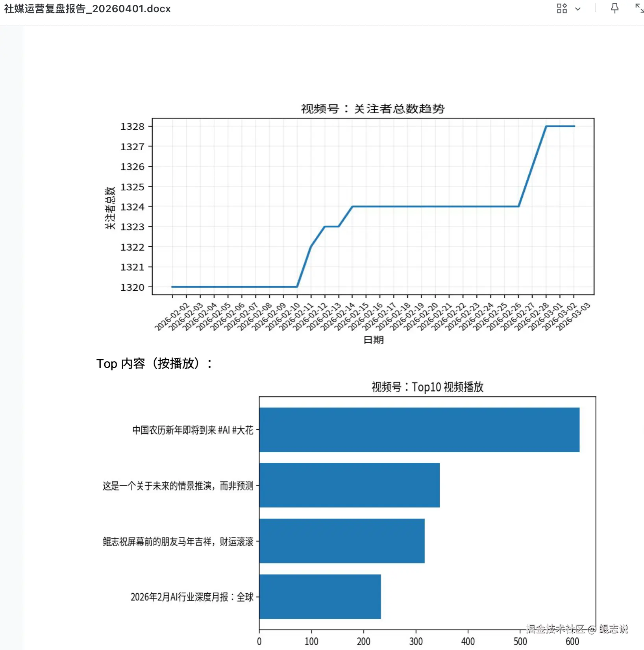Viewport: 644px width, 650px height.
Task: Select the x-axis label 日期
Action: click(x=373, y=340)
